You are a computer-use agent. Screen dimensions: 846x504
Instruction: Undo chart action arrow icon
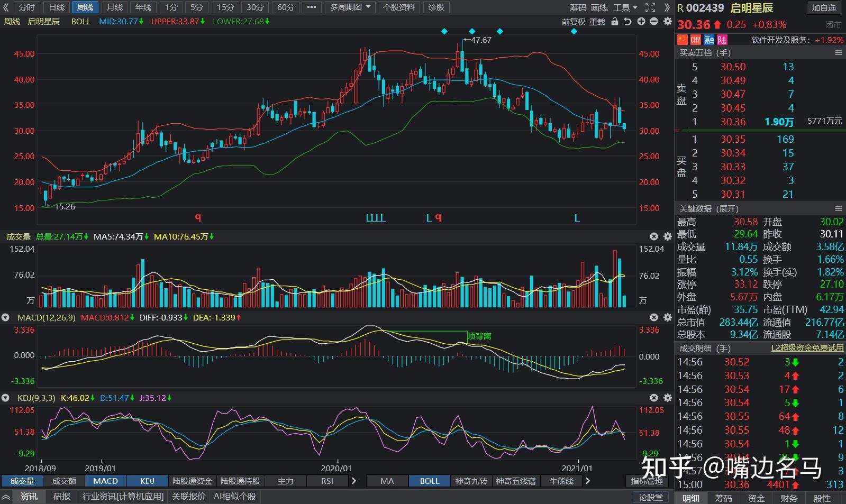[x=627, y=22]
